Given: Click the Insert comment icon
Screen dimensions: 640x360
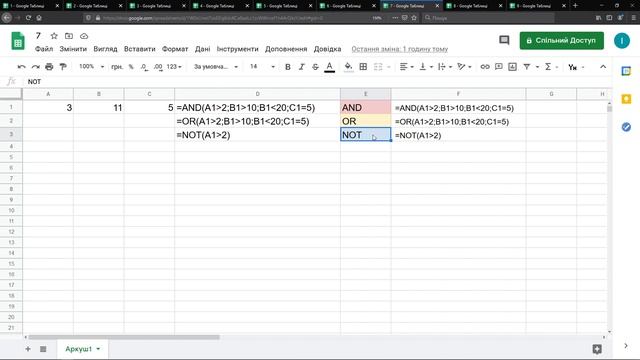Looking at the screenshot, I should point(498,67).
